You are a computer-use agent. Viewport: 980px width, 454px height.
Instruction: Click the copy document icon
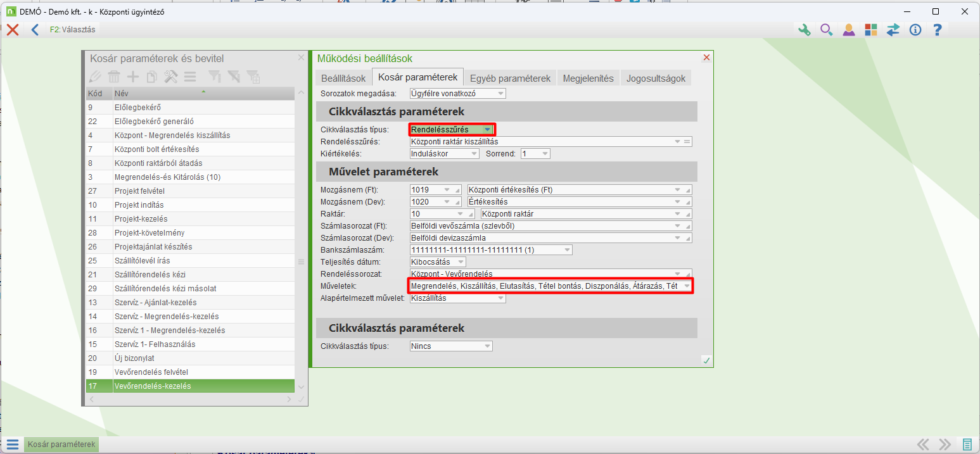click(151, 77)
